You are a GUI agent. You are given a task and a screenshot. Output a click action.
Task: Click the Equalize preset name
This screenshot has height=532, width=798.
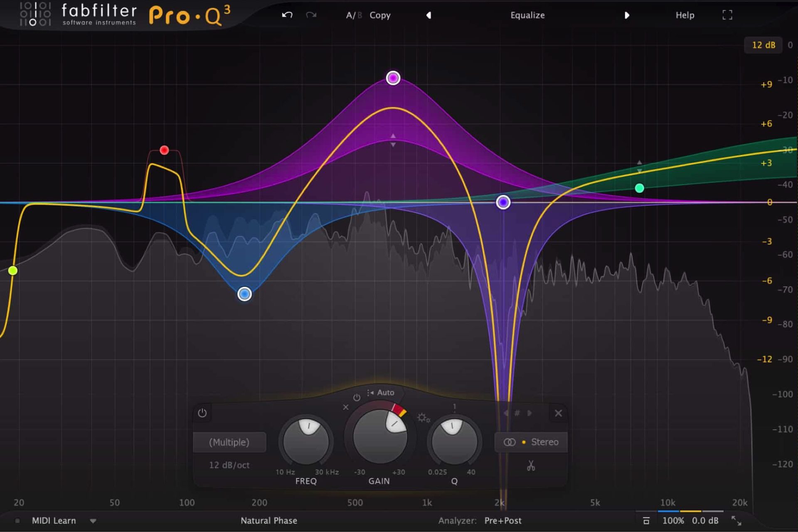coord(527,15)
